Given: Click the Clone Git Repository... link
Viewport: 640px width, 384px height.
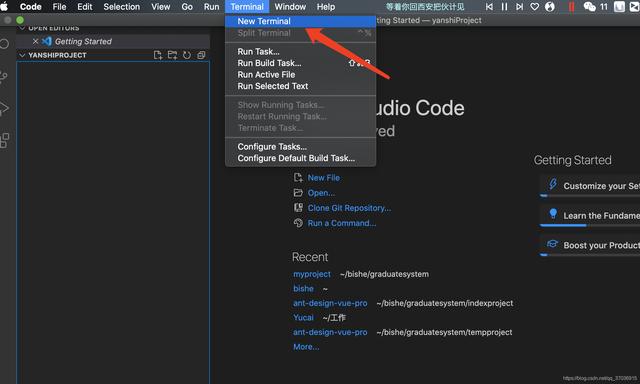Looking at the screenshot, I should (349, 208).
